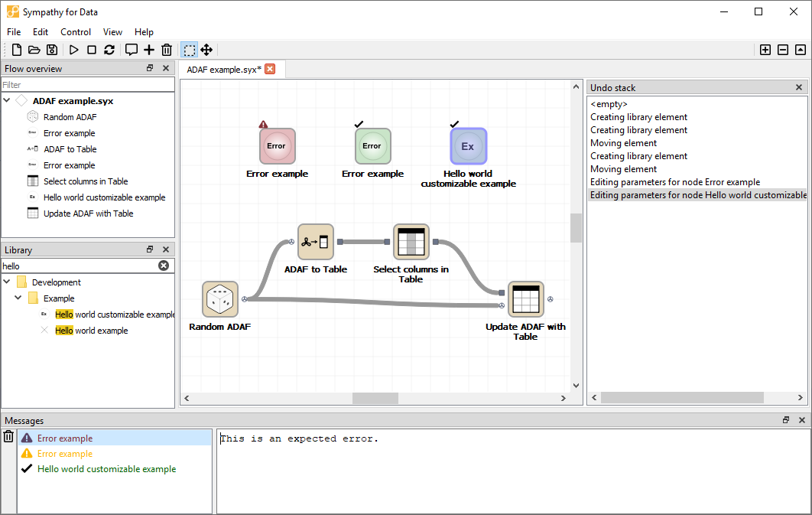Clear messages with the trash icon
812x515 pixels.
tap(8, 437)
